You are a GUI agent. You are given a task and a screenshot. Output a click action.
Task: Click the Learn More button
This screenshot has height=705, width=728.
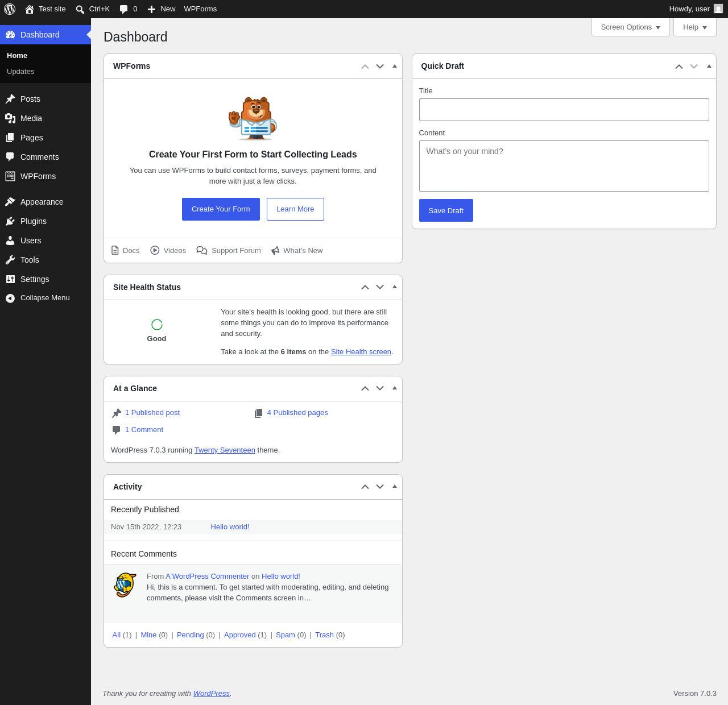(x=295, y=209)
